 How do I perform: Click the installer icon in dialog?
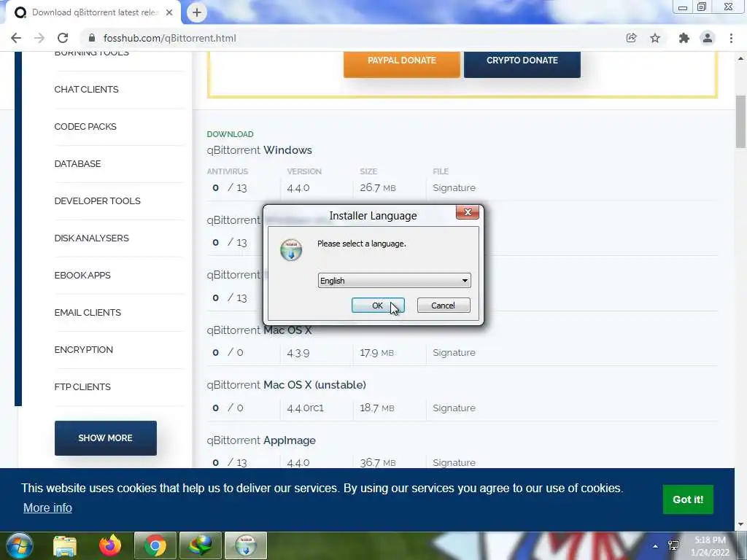tap(291, 250)
